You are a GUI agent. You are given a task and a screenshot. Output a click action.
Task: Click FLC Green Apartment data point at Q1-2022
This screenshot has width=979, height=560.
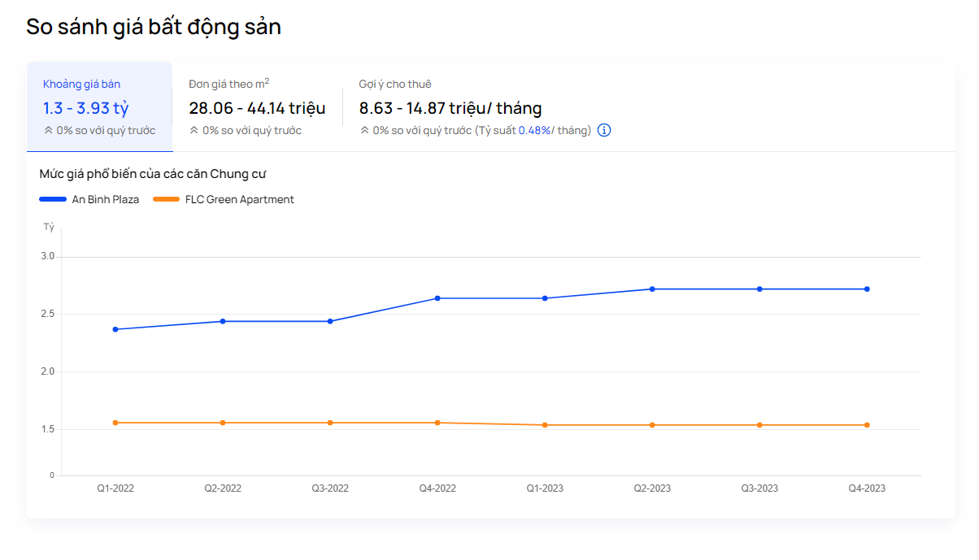click(x=115, y=423)
